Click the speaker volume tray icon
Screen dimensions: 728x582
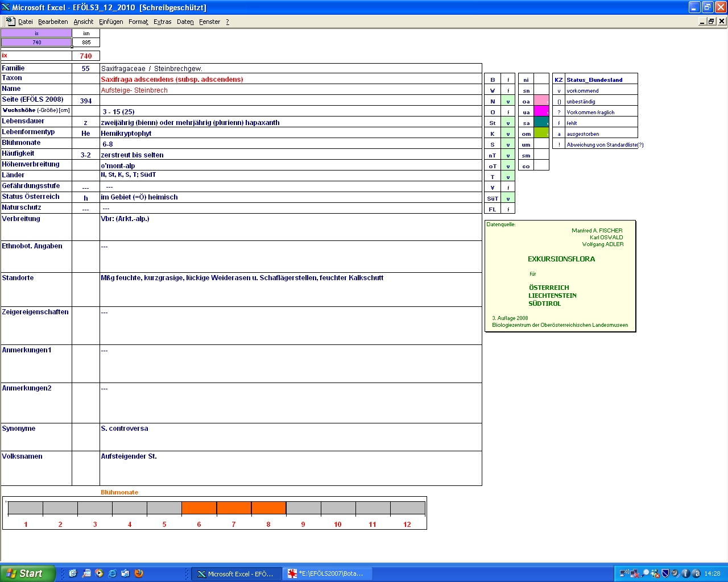coord(675,573)
